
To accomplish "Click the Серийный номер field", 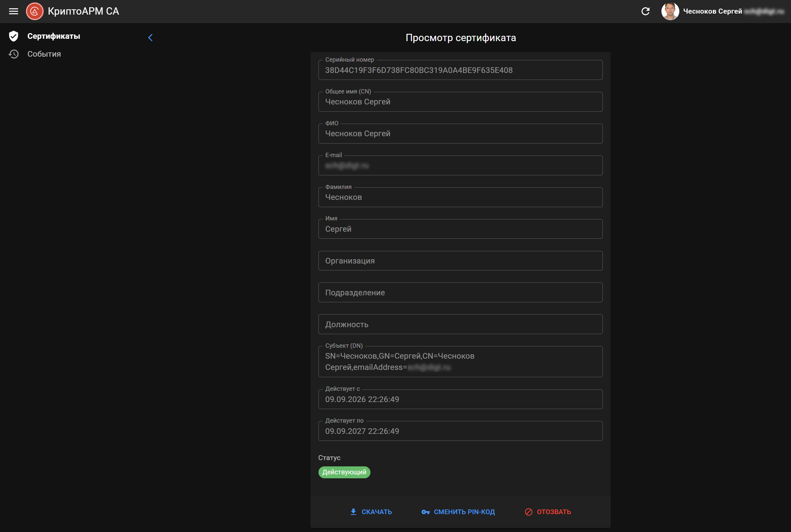I will pyautogui.click(x=460, y=70).
